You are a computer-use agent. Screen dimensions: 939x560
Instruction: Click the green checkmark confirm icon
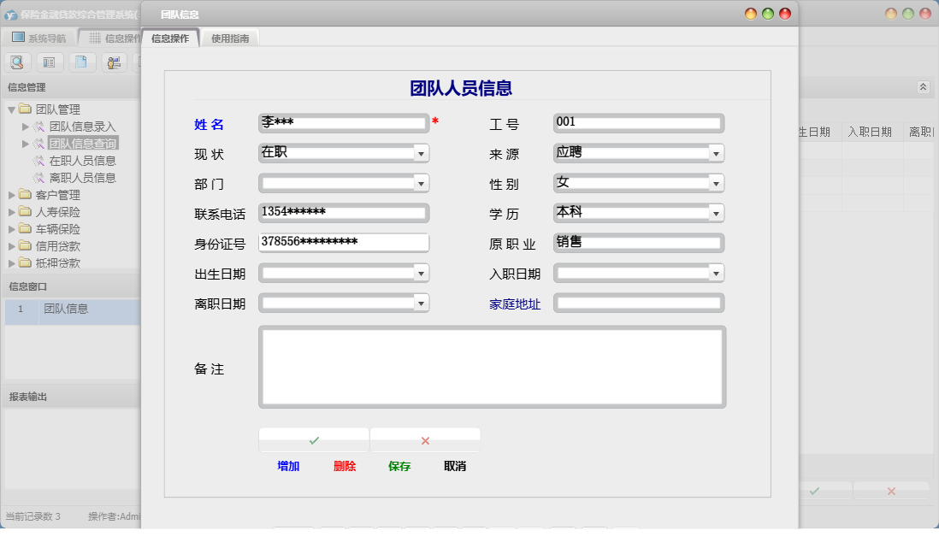pos(313,439)
